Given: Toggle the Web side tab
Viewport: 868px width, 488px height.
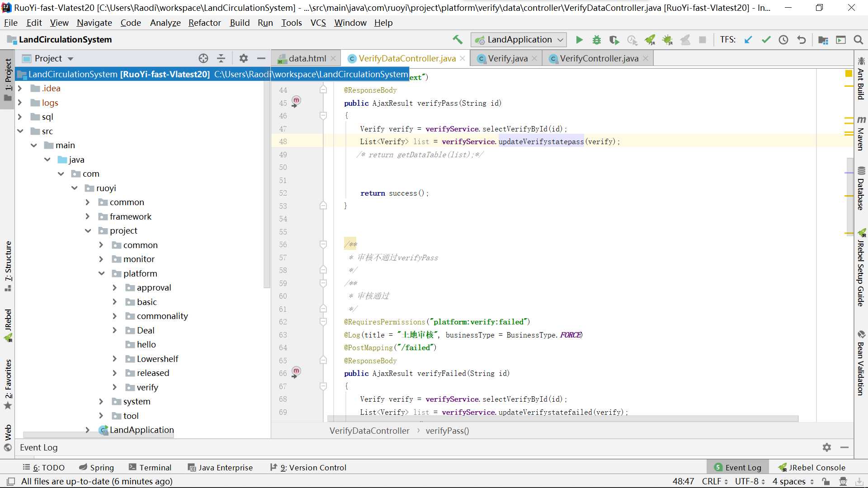Looking at the screenshot, I should (8, 437).
